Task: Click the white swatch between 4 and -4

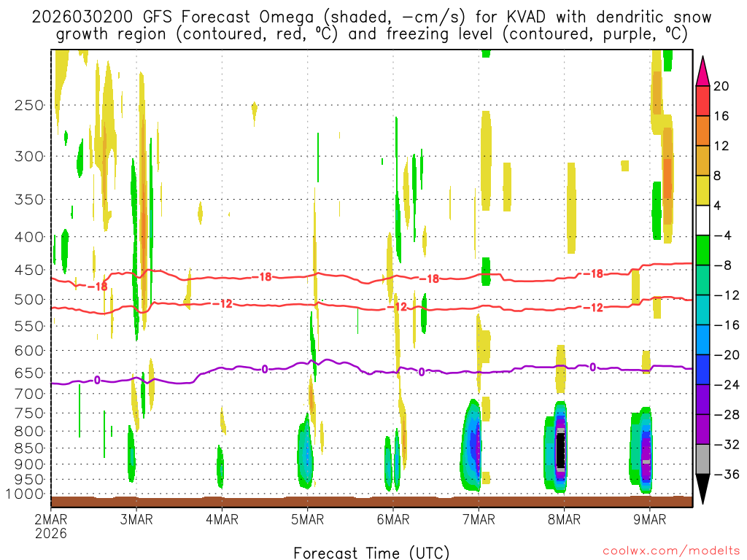Action: tap(703, 220)
